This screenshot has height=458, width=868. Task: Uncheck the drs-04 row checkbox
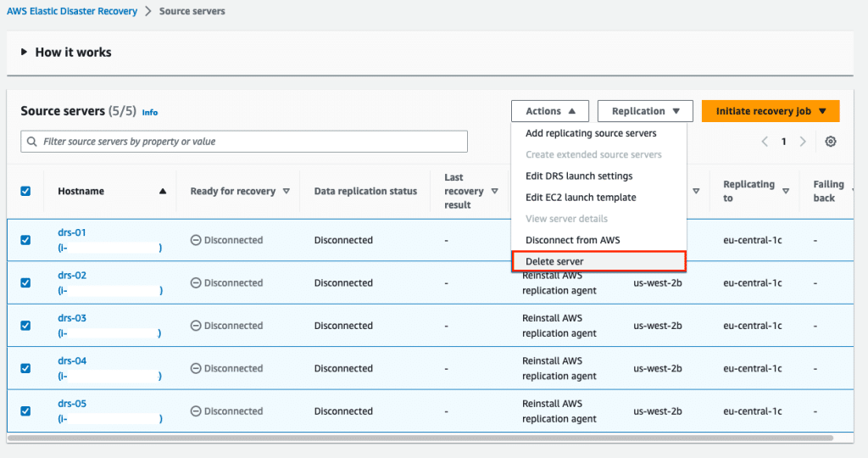pos(25,368)
